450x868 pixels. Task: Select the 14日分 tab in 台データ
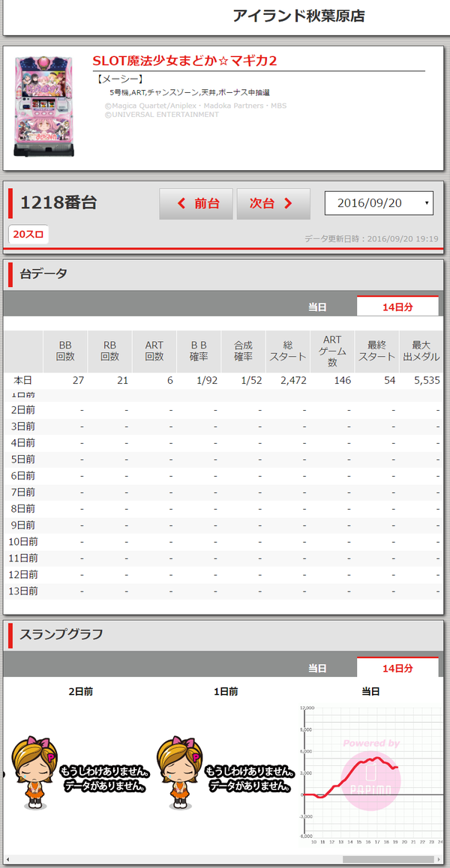coord(398,307)
